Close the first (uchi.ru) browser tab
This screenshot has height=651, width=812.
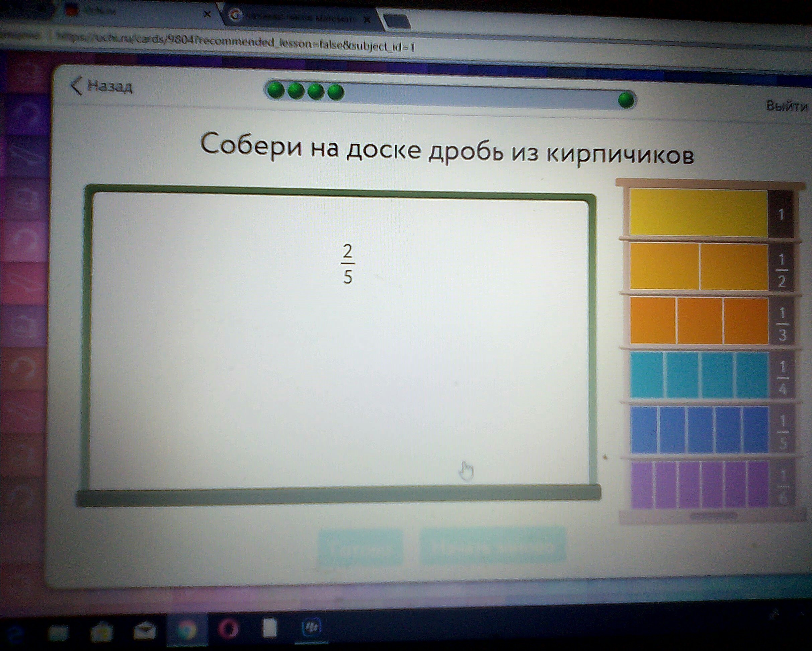(x=207, y=15)
